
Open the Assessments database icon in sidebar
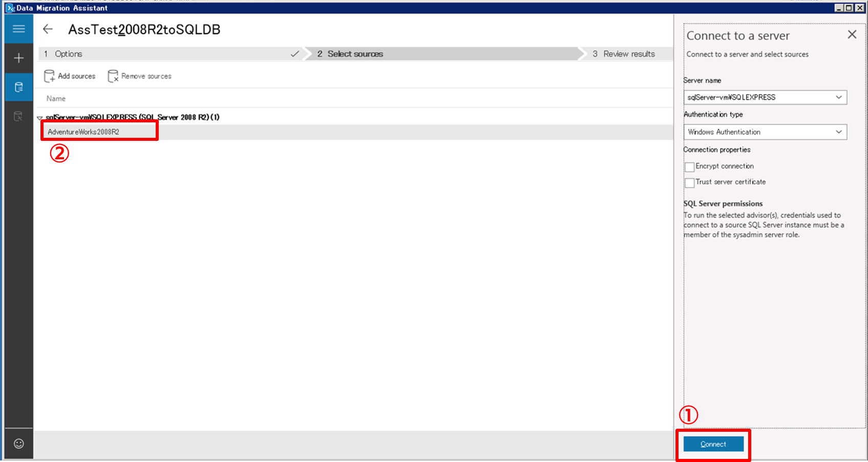click(x=19, y=87)
